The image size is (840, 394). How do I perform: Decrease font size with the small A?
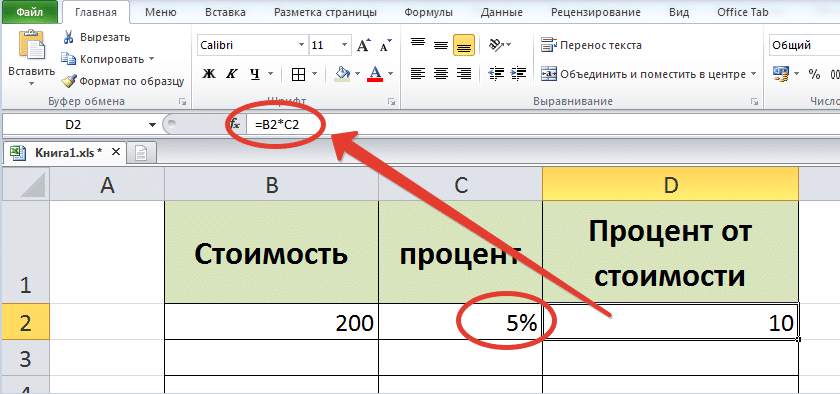[x=386, y=46]
